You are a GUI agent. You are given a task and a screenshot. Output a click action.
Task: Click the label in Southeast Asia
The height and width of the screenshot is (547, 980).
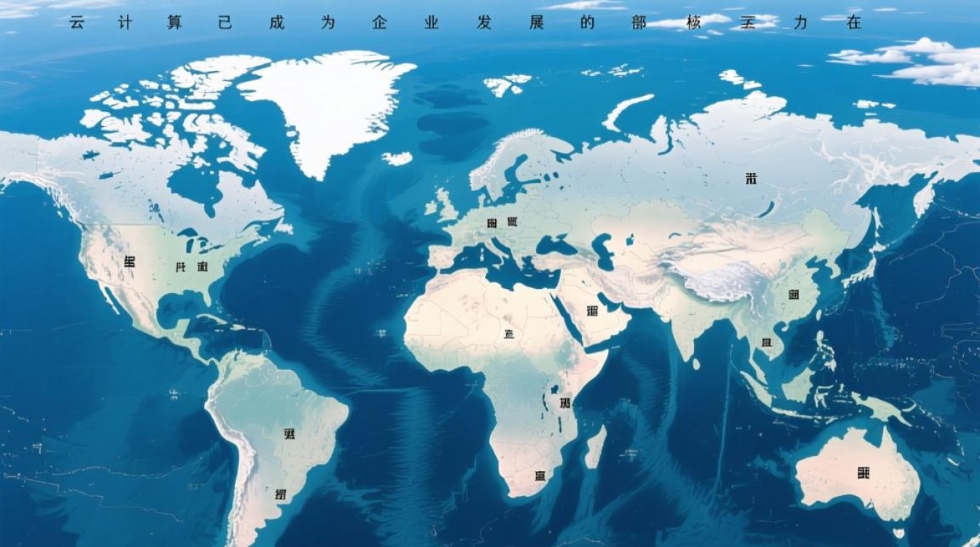pyautogui.click(x=766, y=343)
